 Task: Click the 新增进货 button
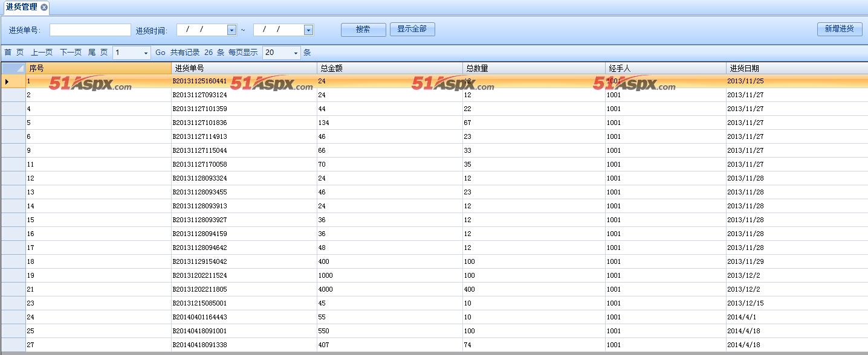point(839,29)
